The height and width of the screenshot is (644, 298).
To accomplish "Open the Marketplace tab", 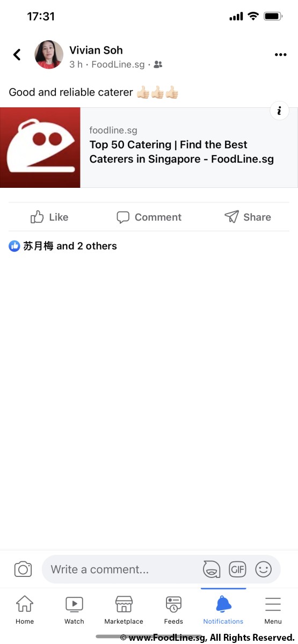I will 124,610.
